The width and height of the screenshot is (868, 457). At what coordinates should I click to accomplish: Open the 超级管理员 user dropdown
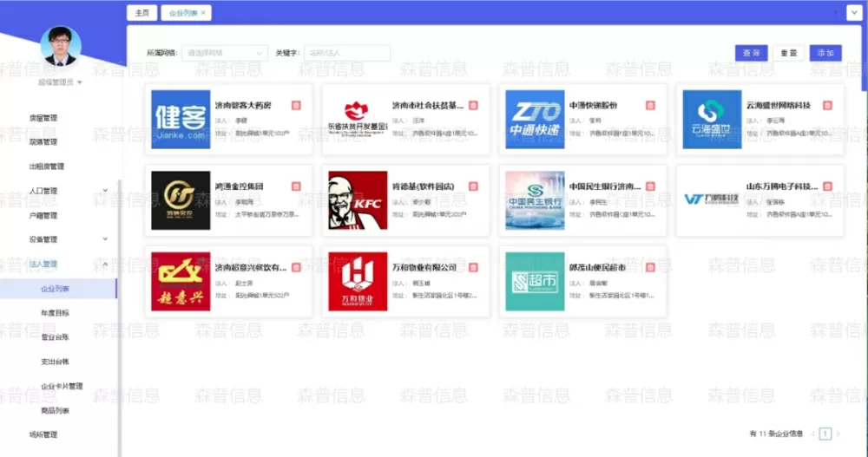point(60,82)
